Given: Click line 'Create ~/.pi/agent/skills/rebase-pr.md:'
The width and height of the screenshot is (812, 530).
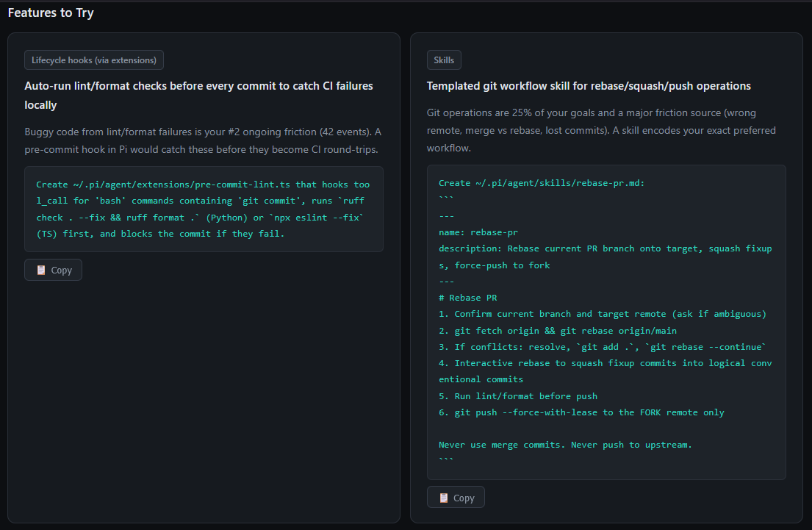Looking at the screenshot, I should tap(542, 183).
